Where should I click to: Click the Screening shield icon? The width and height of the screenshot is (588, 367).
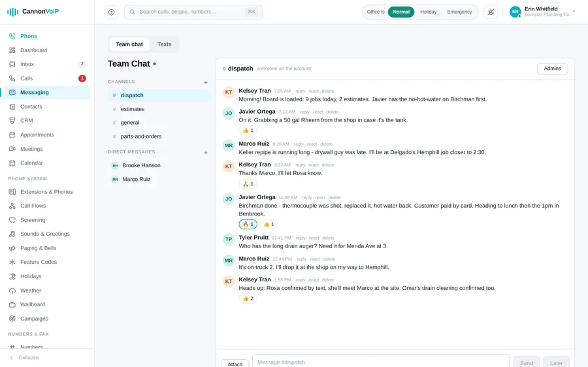tap(12, 220)
